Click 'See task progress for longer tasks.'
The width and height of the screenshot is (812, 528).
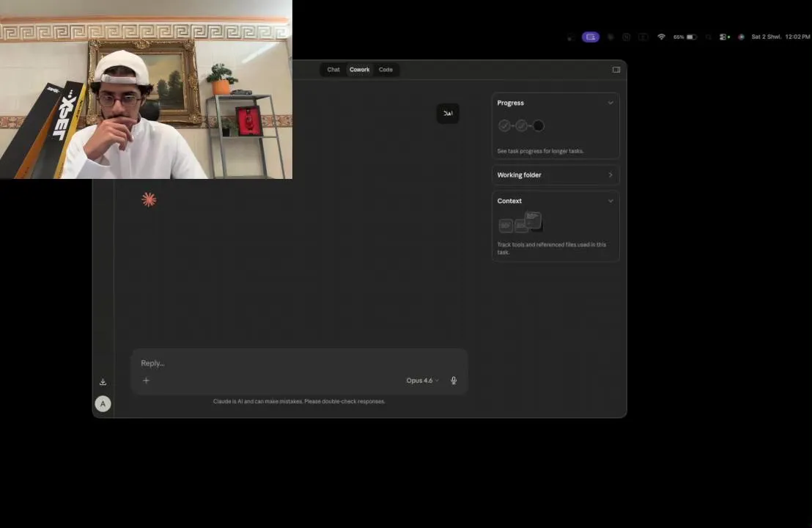[x=540, y=151]
